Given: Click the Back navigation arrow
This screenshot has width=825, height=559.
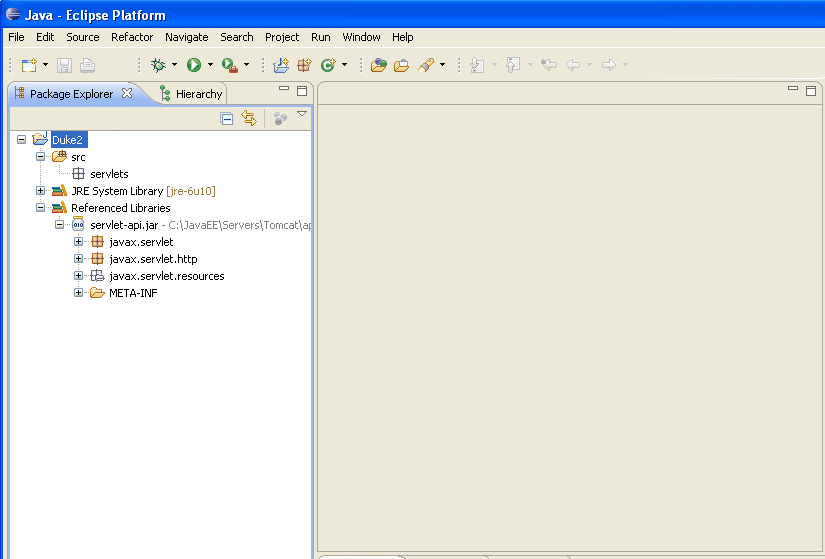Looking at the screenshot, I should 573,65.
